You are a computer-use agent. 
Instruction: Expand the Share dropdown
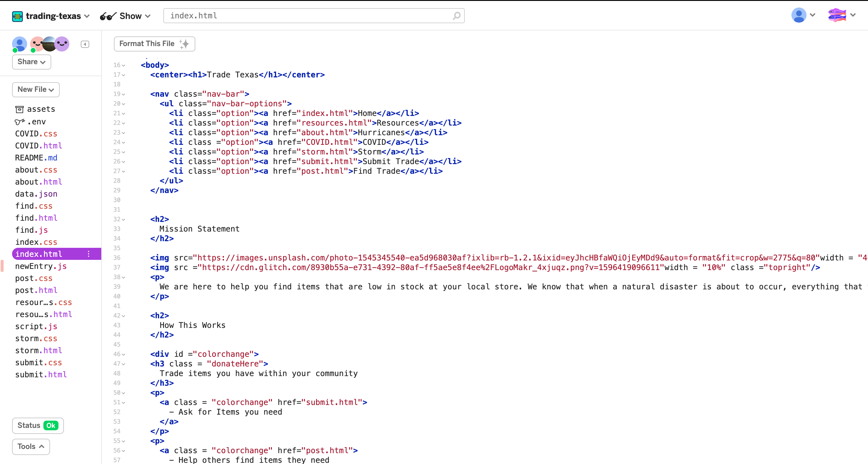tap(31, 62)
